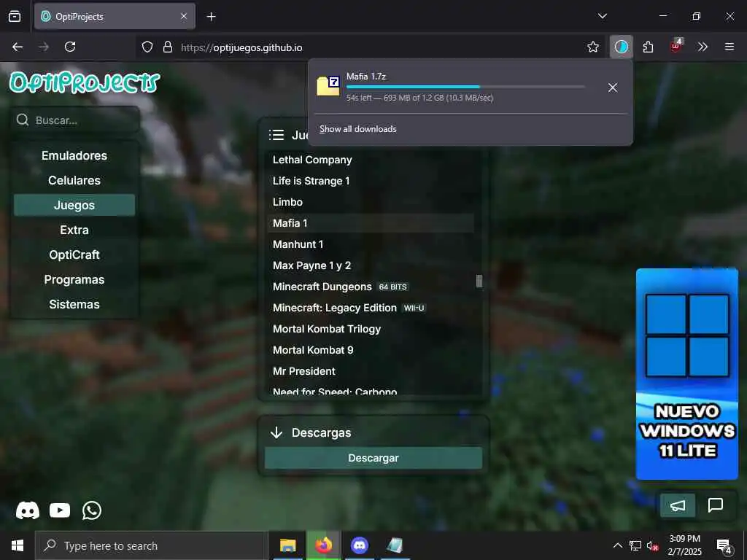Select the Programas category
This screenshot has height=560, width=747.
(x=74, y=279)
